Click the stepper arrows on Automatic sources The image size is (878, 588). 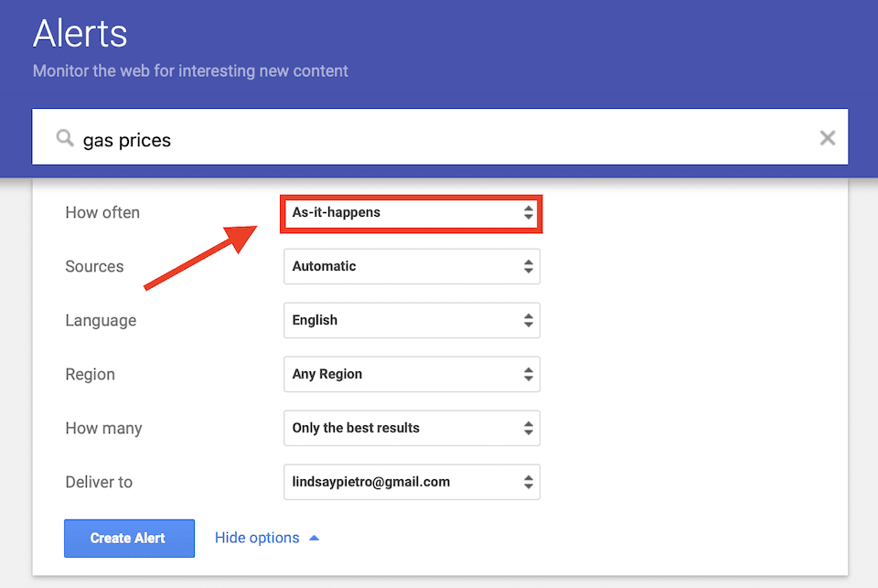point(528,267)
